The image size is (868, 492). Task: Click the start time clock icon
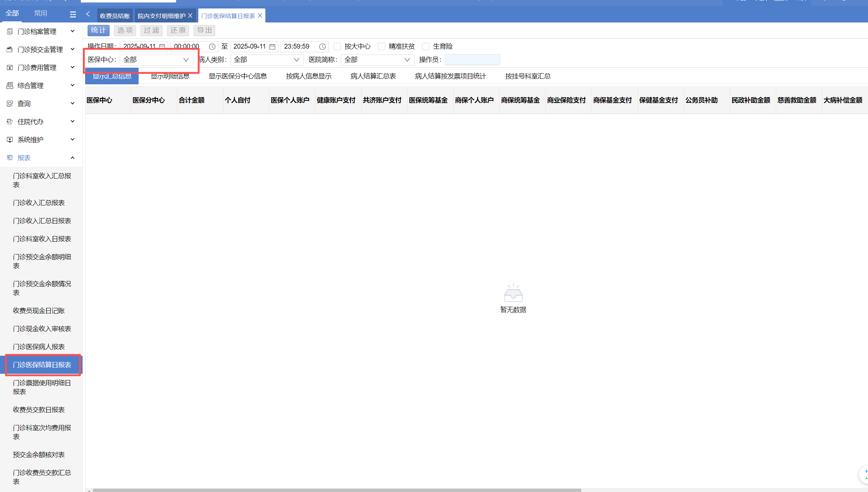(x=212, y=47)
